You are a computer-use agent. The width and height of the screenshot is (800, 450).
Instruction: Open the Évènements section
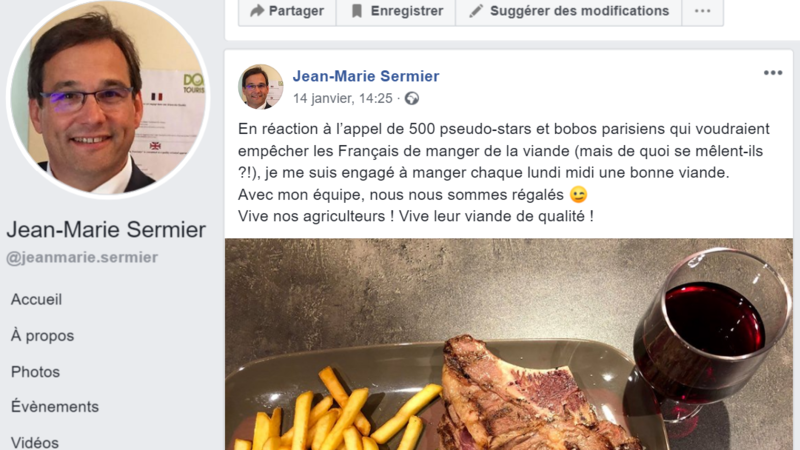tap(55, 407)
